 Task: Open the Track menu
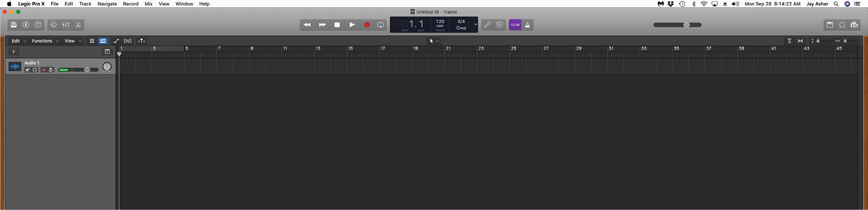click(x=85, y=4)
